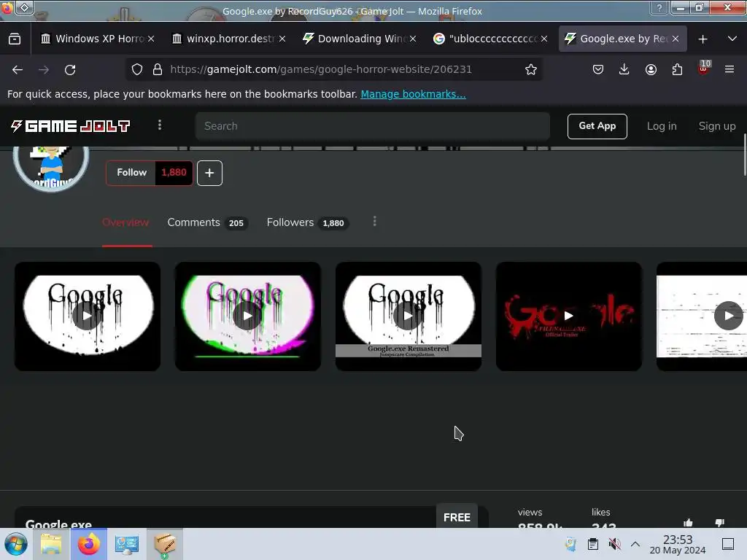Open the Firefox account icon
747x560 pixels.
click(x=651, y=69)
